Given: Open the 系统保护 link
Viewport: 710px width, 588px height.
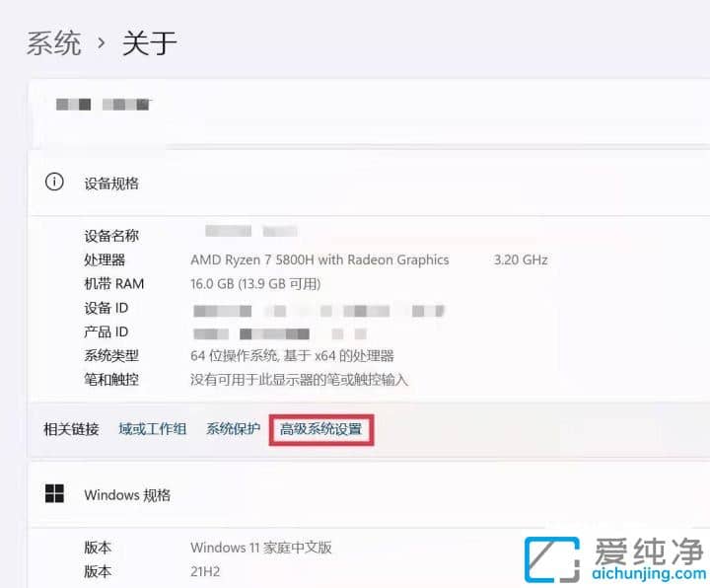Looking at the screenshot, I should point(233,429).
